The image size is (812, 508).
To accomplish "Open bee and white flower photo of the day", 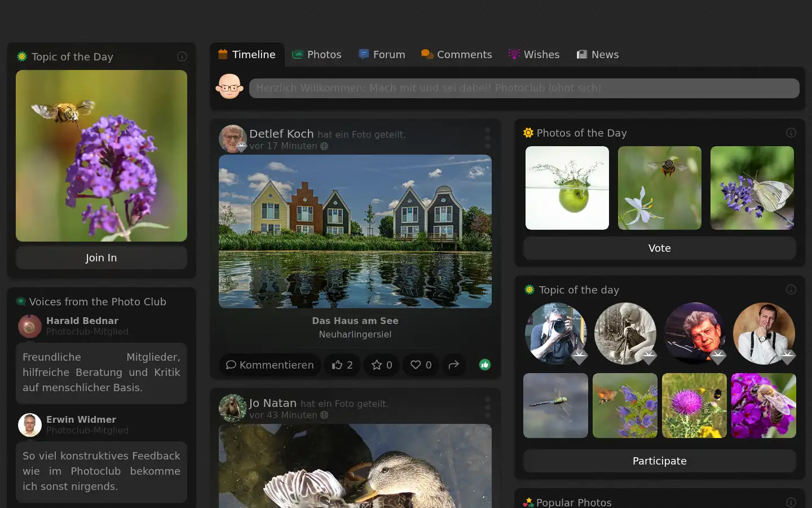I will click(660, 188).
